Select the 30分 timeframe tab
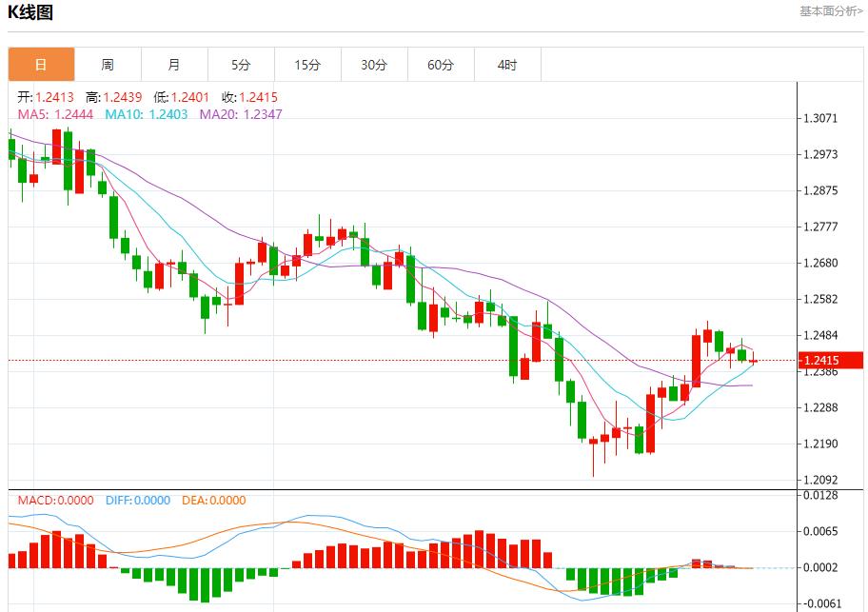This screenshot has height=612, width=868. [374, 65]
